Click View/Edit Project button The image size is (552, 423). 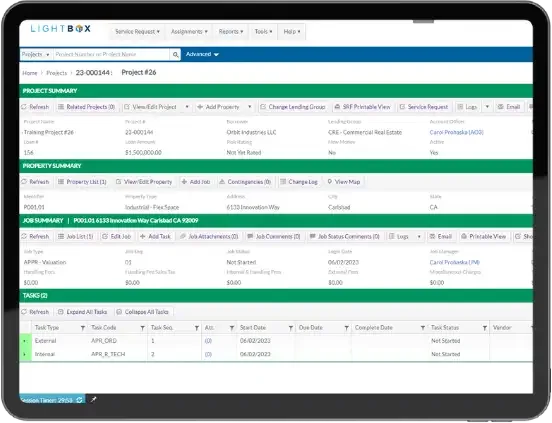[150, 107]
